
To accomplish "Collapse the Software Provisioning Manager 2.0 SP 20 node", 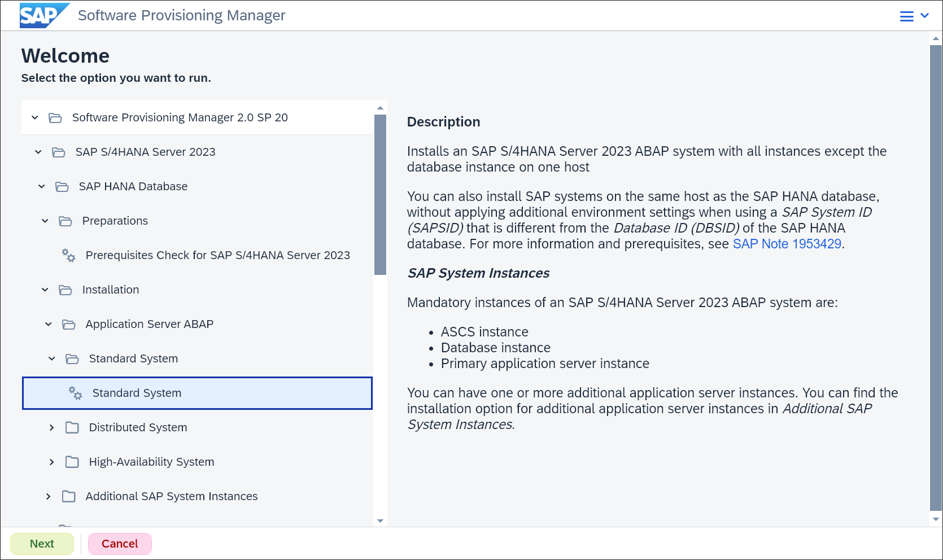I will tap(35, 117).
